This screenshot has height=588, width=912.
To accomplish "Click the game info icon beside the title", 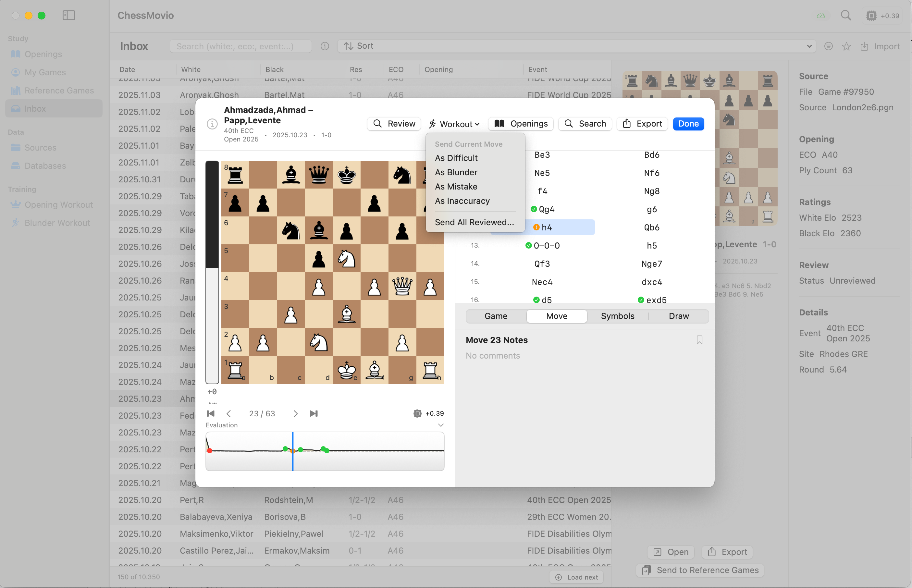I will [x=212, y=124].
